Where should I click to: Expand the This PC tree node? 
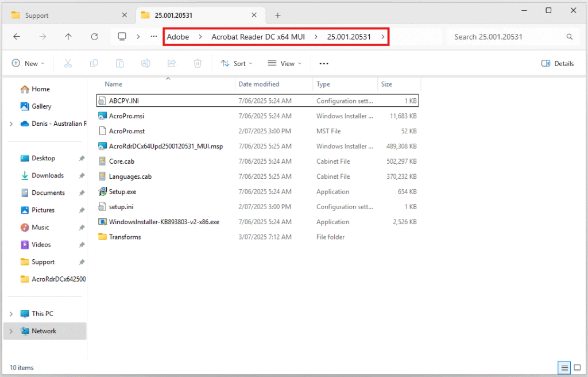[11, 314]
